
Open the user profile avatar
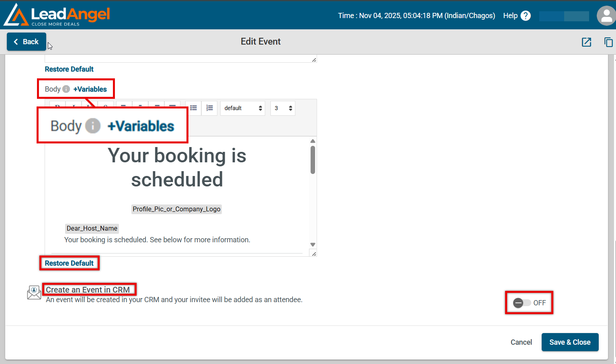click(606, 16)
